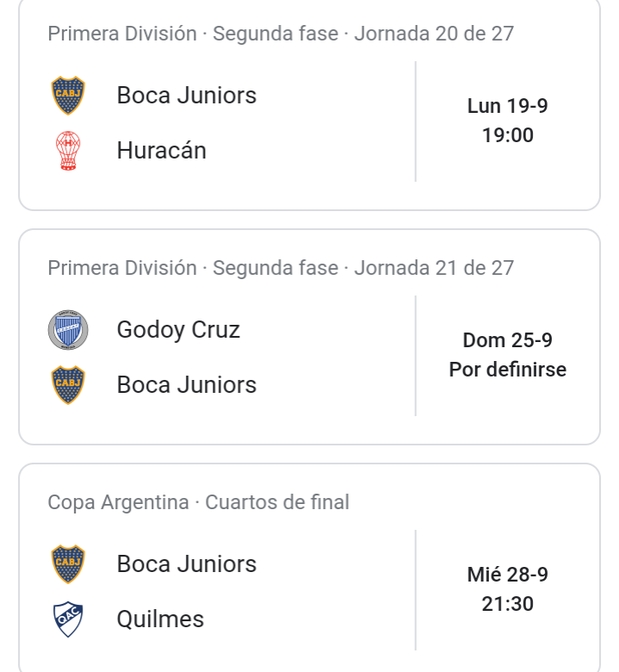The height and width of the screenshot is (672, 619).
Task: Open the Copa Argentina Cuartos de final header
Action: [x=198, y=502]
